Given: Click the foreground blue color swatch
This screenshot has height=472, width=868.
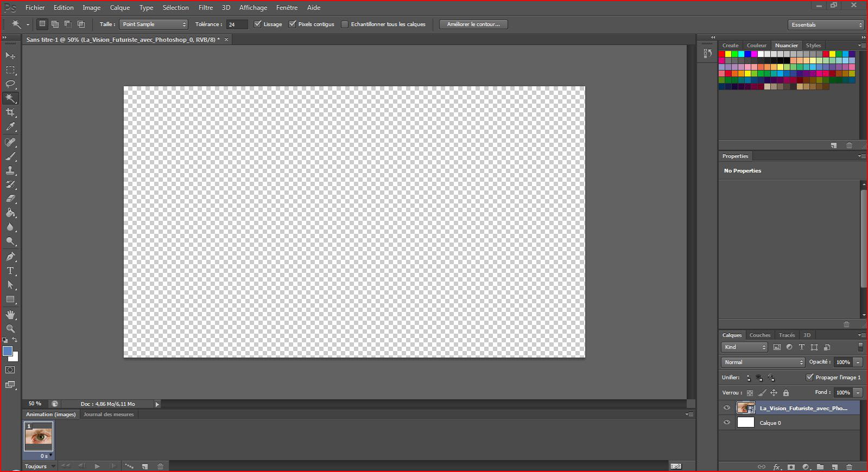Looking at the screenshot, I should pos(8,351).
